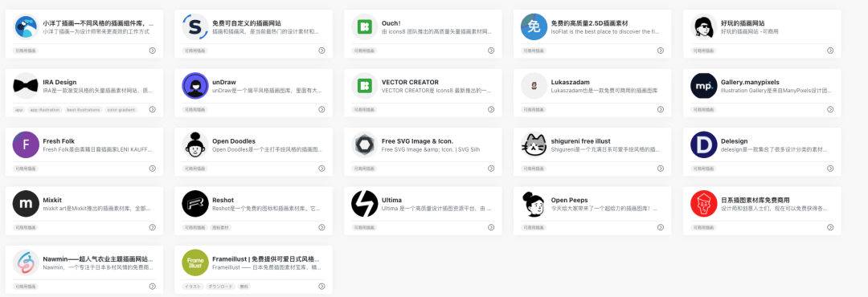868x297 pixels.
Task: Click arrow button on Reshot card
Action: pyautogui.click(x=321, y=227)
